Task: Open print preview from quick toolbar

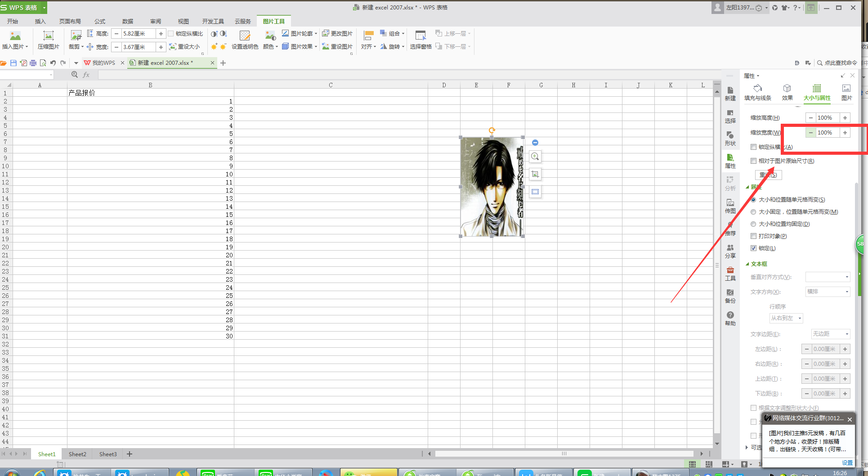Action: click(43, 63)
